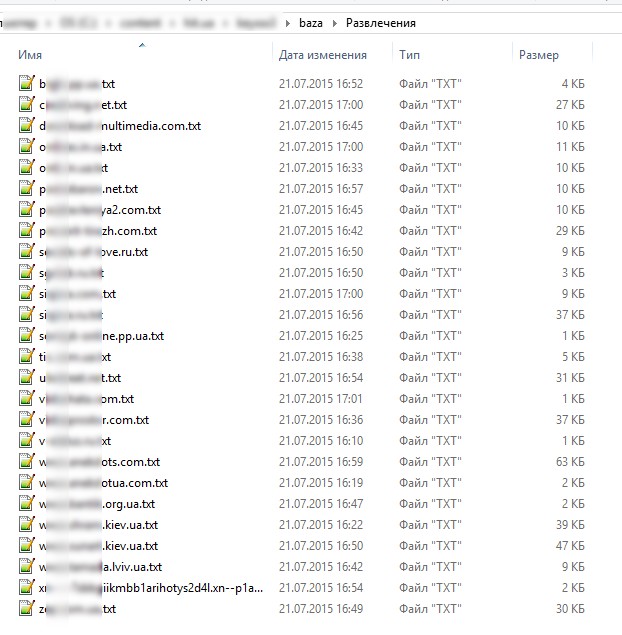Select the zh.com.txt file icon
This screenshot has width=622, height=635.
click(27, 230)
